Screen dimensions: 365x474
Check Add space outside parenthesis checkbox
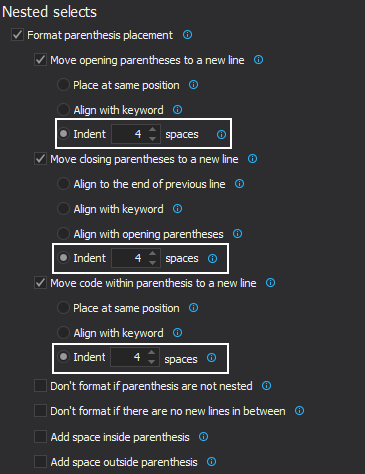[40, 462]
